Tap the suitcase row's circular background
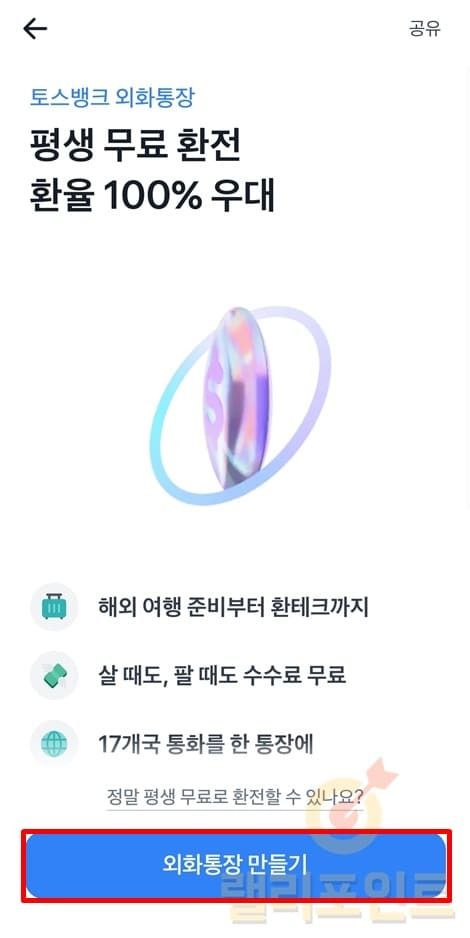The image size is (470, 938). [54, 607]
